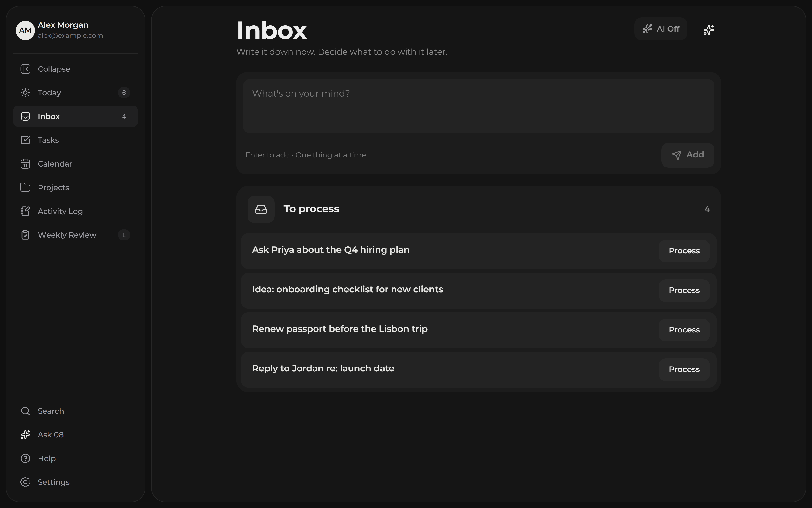This screenshot has width=812, height=508.
Task: Process 'Ask Priya about the Q4 hiring plan'
Action: [x=684, y=251]
